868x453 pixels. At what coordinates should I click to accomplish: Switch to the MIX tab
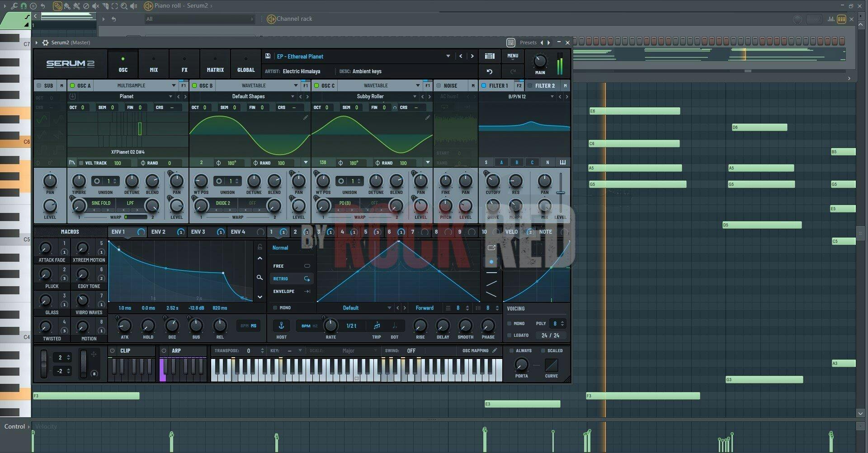154,64
